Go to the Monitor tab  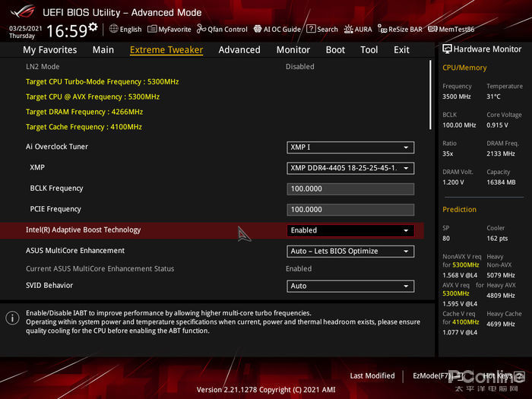tap(293, 50)
